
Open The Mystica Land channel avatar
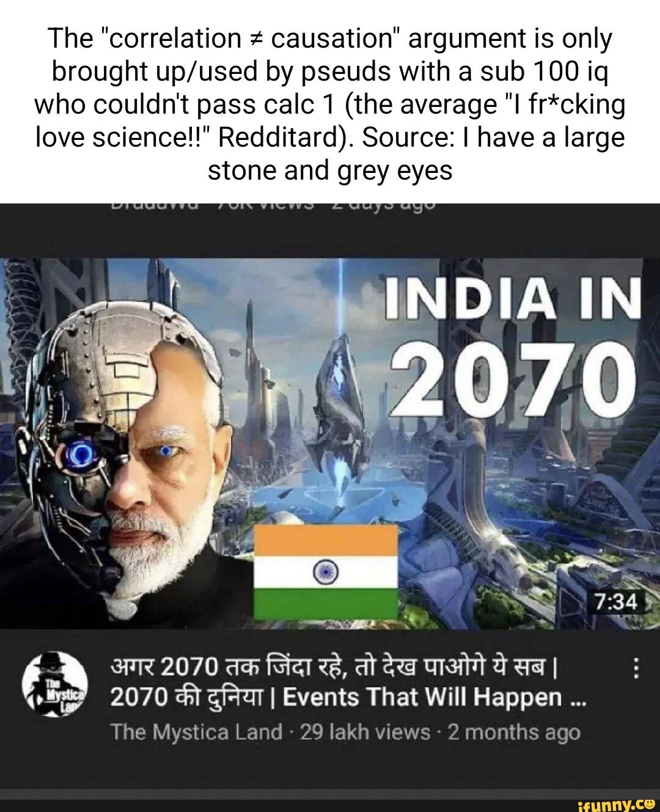pyautogui.click(x=55, y=684)
